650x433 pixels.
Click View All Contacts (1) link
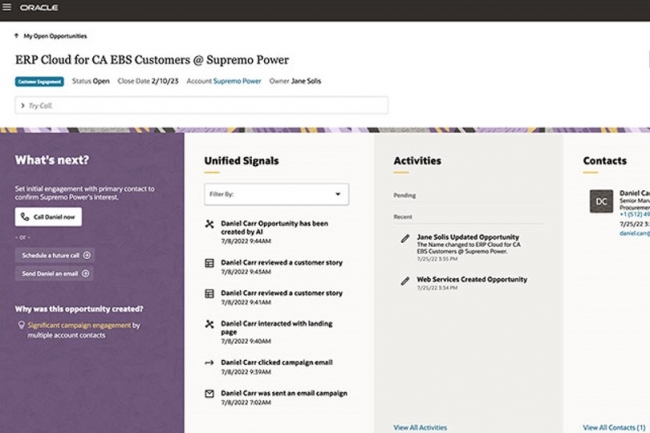[x=614, y=428]
